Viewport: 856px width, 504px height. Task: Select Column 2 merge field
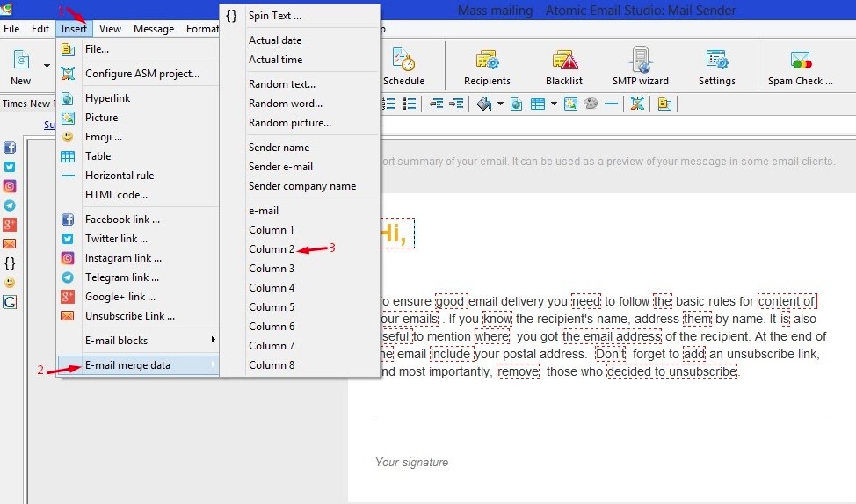tap(300, 249)
